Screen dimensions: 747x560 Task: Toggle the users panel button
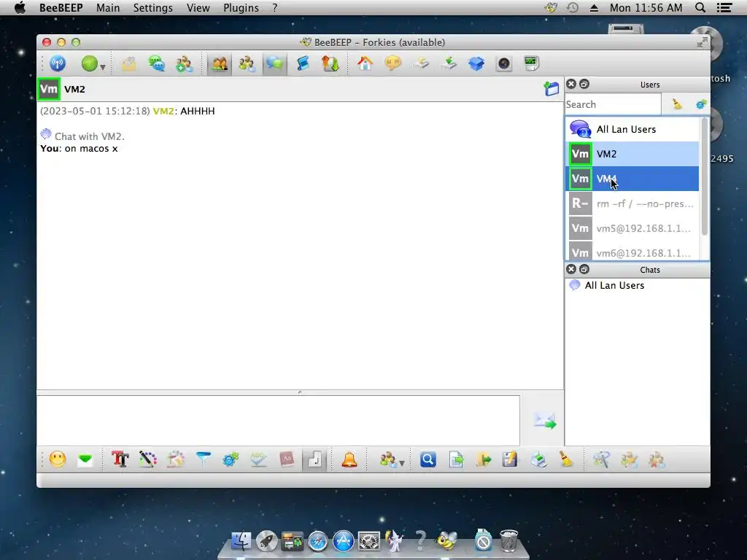(x=219, y=63)
